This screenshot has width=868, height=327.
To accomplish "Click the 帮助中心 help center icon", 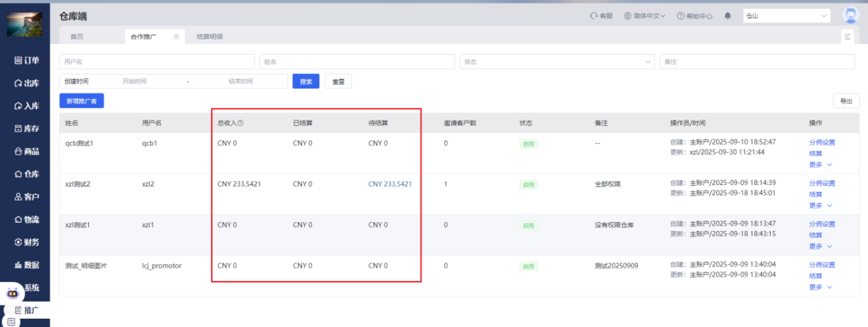I will (x=680, y=16).
